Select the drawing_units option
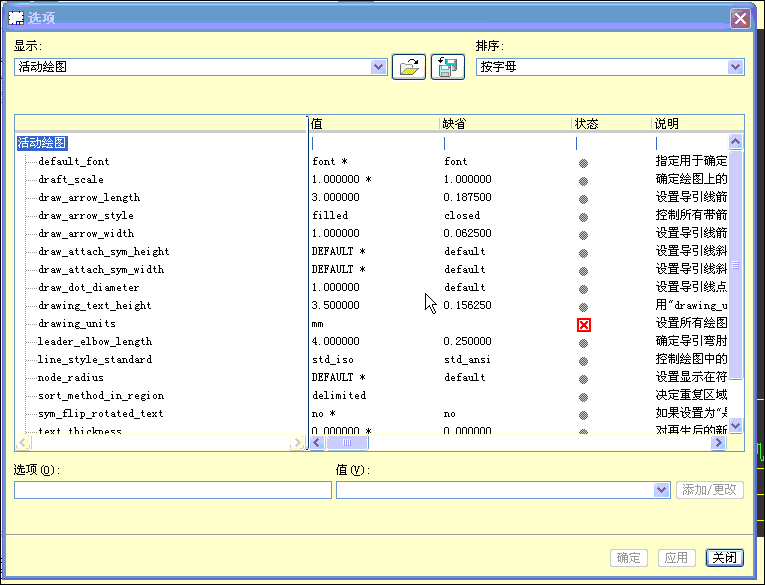The width and height of the screenshot is (765, 585). 77,324
